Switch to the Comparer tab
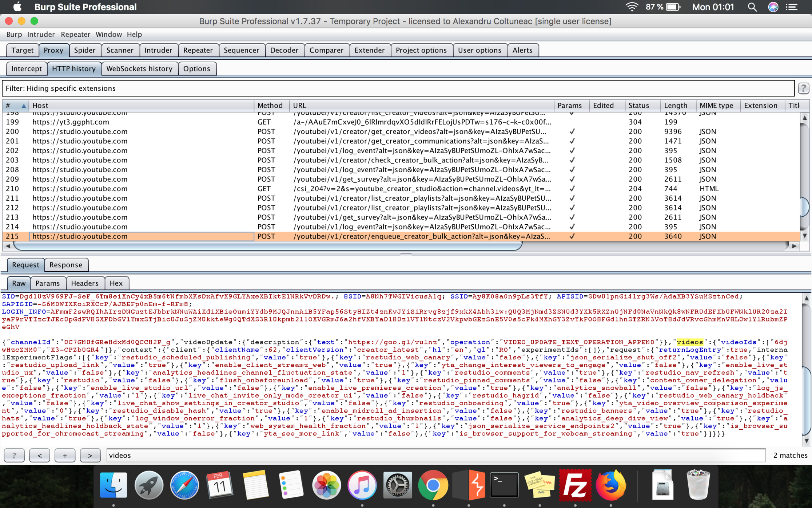Viewport: 812px width, 508px height. tap(327, 50)
